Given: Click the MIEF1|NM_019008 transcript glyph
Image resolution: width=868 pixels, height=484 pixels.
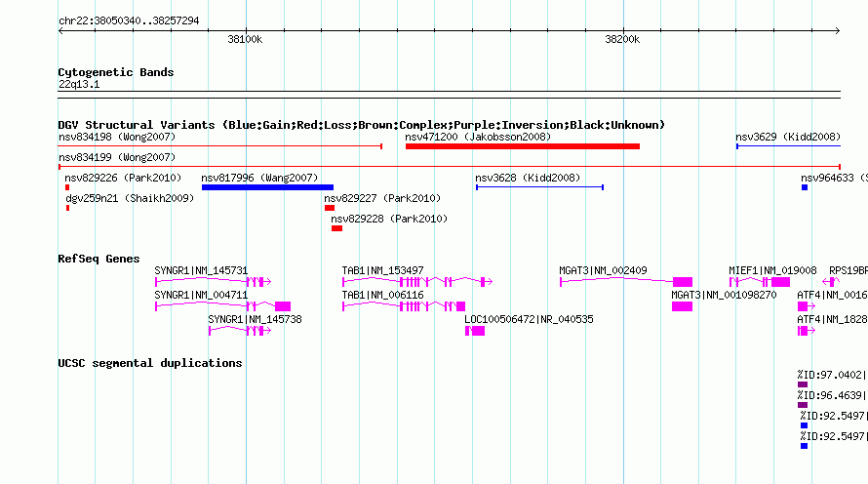Looking at the screenshot, I should pos(760,282).
